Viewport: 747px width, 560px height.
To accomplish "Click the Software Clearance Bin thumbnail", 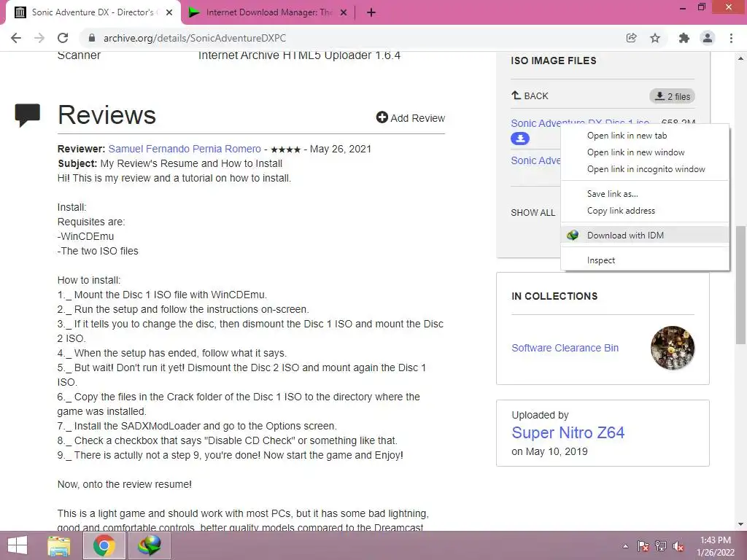I will (672, 348).
